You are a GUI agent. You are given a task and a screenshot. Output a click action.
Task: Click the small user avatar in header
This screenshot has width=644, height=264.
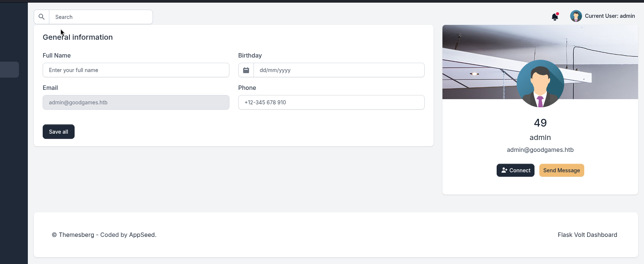point(576,16)
